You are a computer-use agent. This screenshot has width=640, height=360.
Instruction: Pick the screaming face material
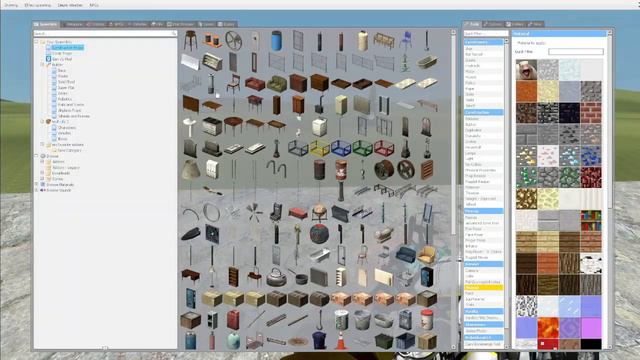pyautogui.click(x=526, y=69)
